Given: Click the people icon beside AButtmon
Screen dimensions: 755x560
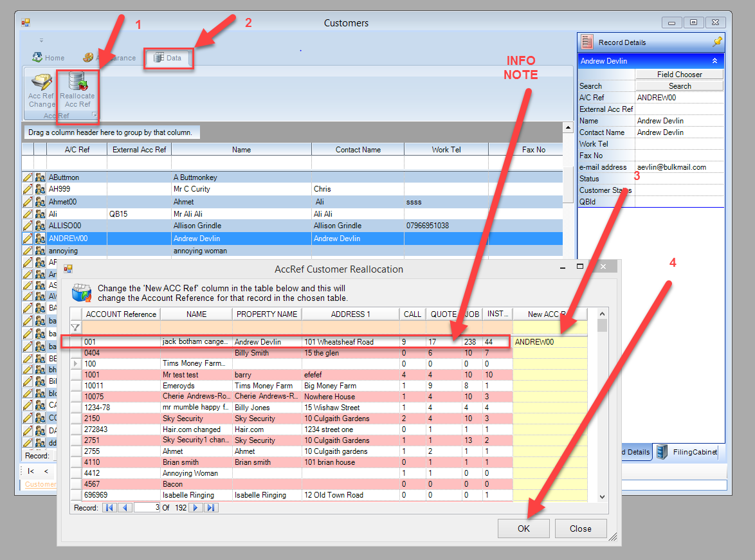Looking at the screenshot, I should (x=41, y=177).
